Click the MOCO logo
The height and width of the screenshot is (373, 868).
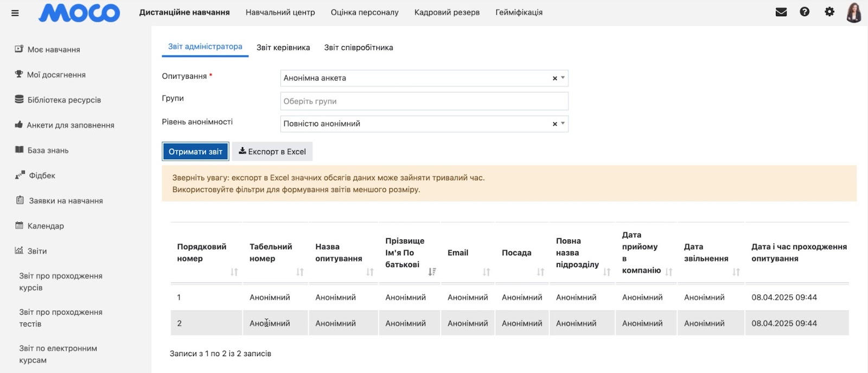(x=79, y=12)
